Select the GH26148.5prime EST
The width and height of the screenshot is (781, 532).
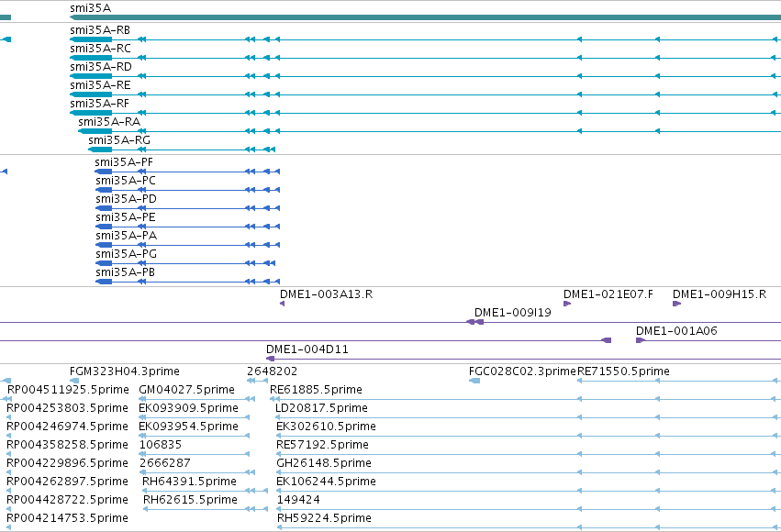(324, 463)
